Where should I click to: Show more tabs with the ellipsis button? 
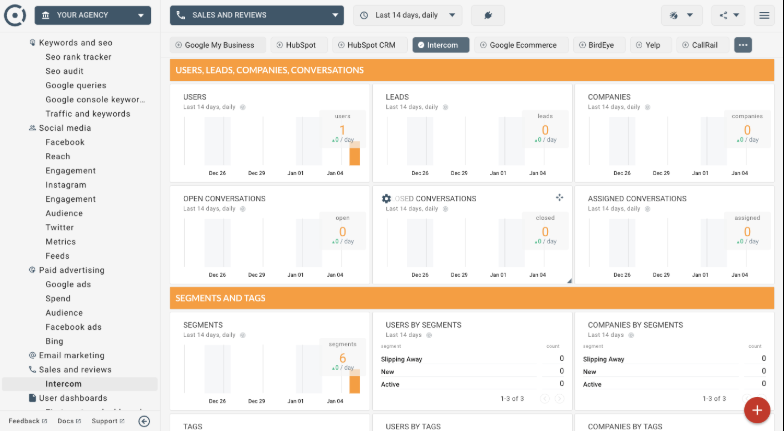tap(743, 45)
